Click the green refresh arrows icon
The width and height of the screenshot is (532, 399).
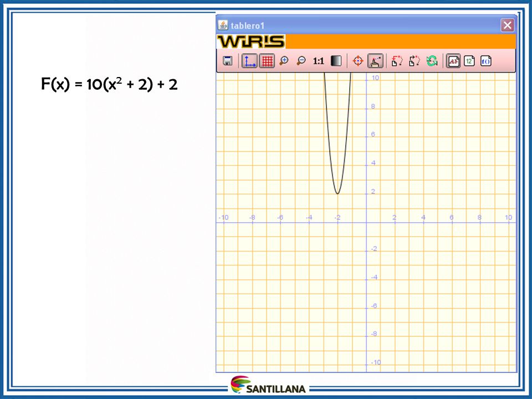click(432, 61)
